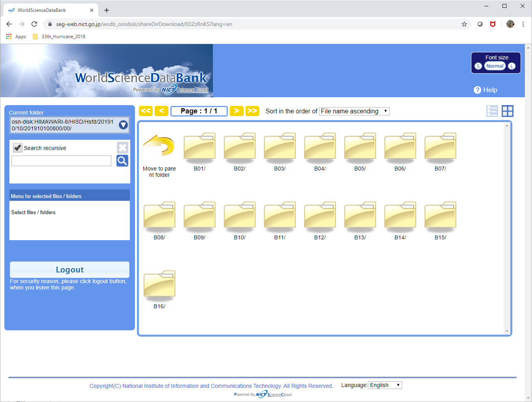Select the WorldScienceDataBank browser tab
Image resolution: width=532 pixels, height=402 pixels.
50,10
